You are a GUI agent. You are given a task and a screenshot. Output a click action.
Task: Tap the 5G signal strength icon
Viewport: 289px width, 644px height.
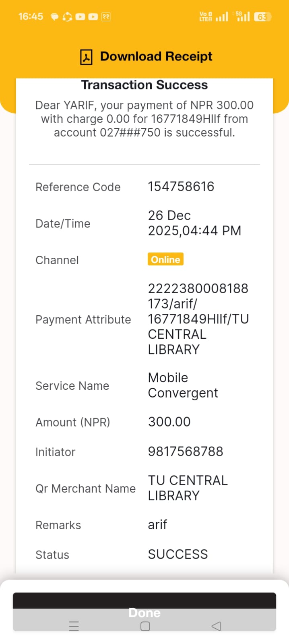click(243, 17)
